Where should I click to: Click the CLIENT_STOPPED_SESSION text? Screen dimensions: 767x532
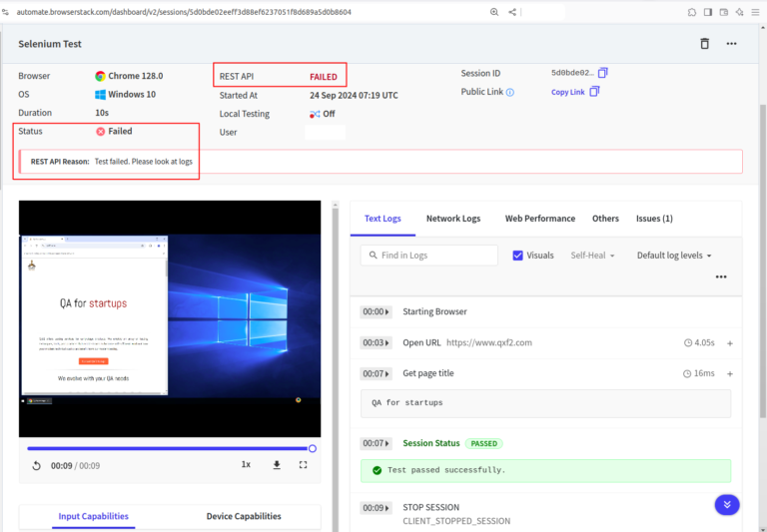click(456, 521)
